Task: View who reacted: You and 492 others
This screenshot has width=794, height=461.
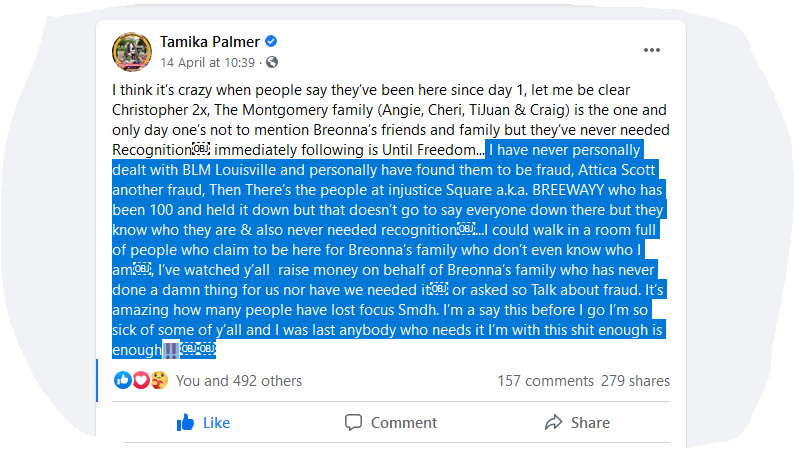Action: click(x=239, y=380)
